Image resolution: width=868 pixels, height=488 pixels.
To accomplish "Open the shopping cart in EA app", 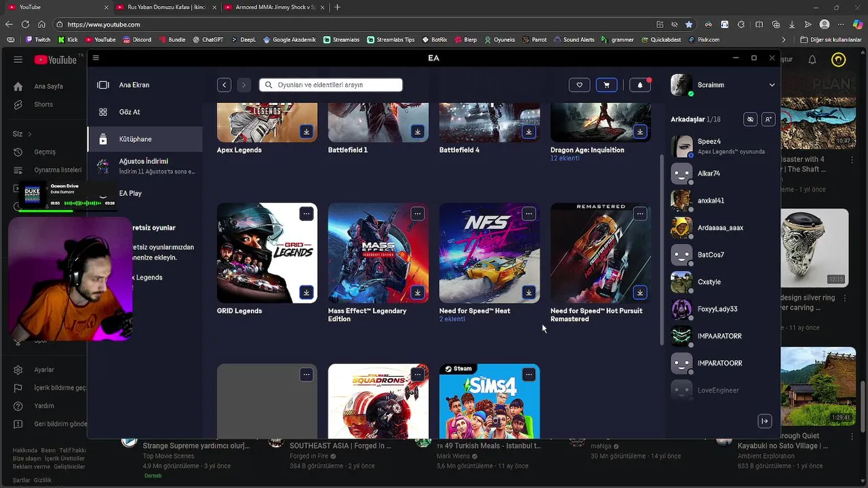I will (606, 85).
